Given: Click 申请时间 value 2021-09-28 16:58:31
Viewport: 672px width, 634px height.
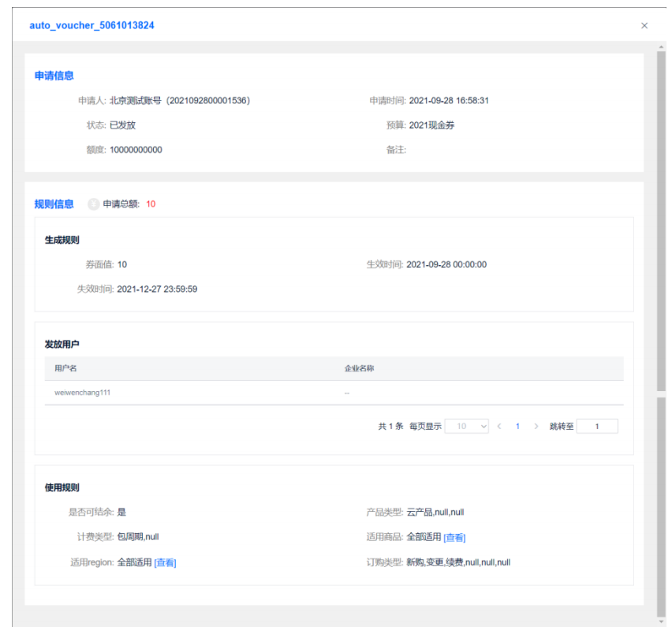Looking at the screenshot, I should 449,101.
